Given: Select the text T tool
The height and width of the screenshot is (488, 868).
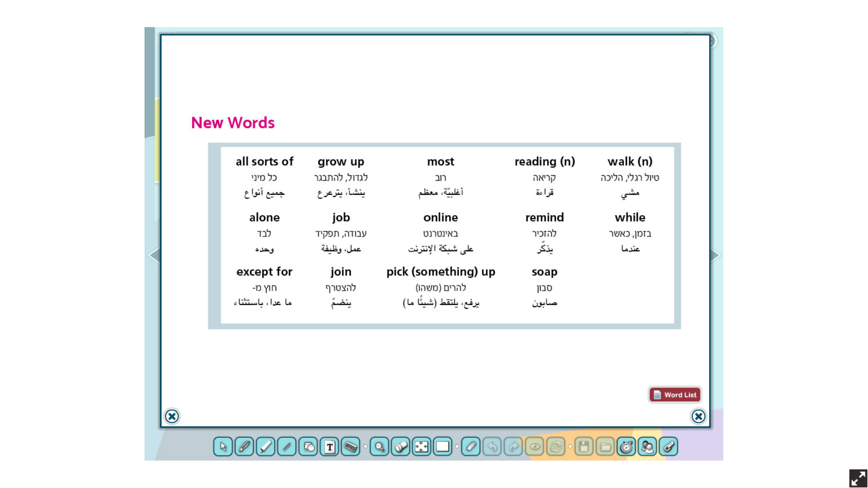Looking at the screenshot, I should point(330,447).
